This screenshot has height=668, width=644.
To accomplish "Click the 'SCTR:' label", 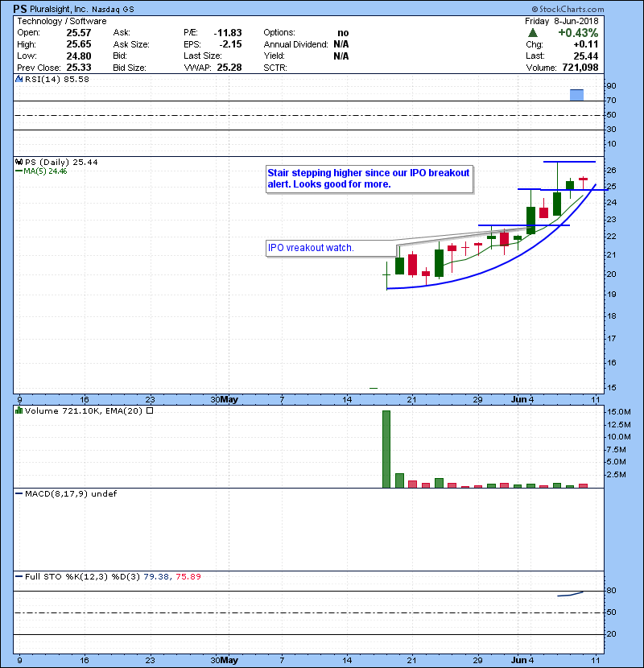I will coord(275,68).
